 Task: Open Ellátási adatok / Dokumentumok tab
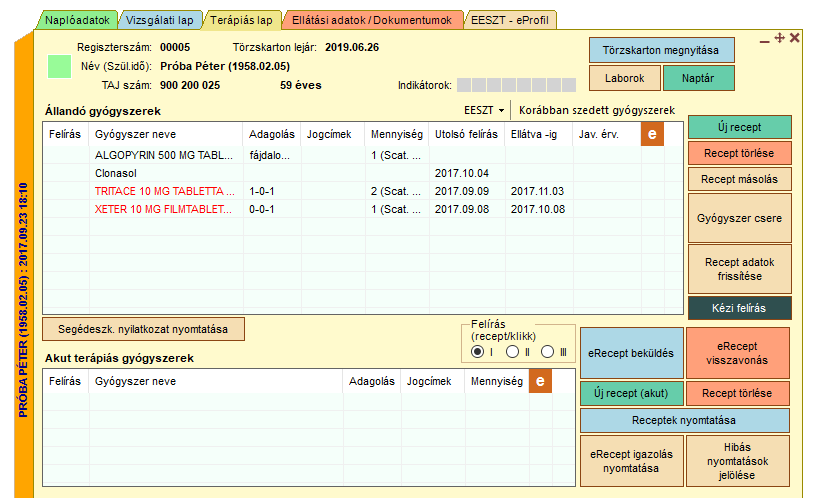point(373,19)
